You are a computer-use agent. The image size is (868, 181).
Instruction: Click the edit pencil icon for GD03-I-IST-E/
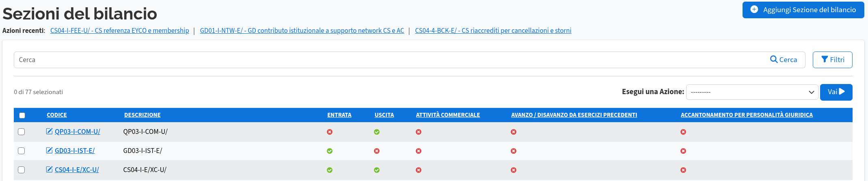click(x=49, y=151)
